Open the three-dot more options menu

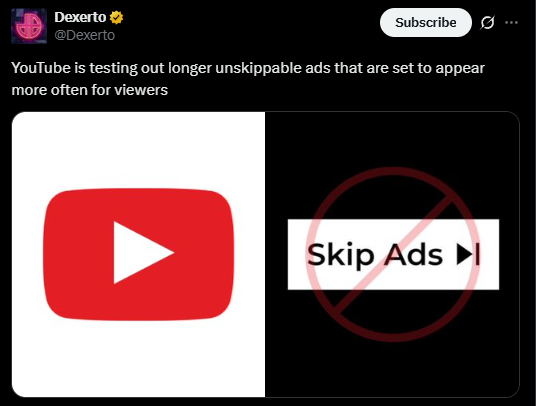(x=511, y=23)
